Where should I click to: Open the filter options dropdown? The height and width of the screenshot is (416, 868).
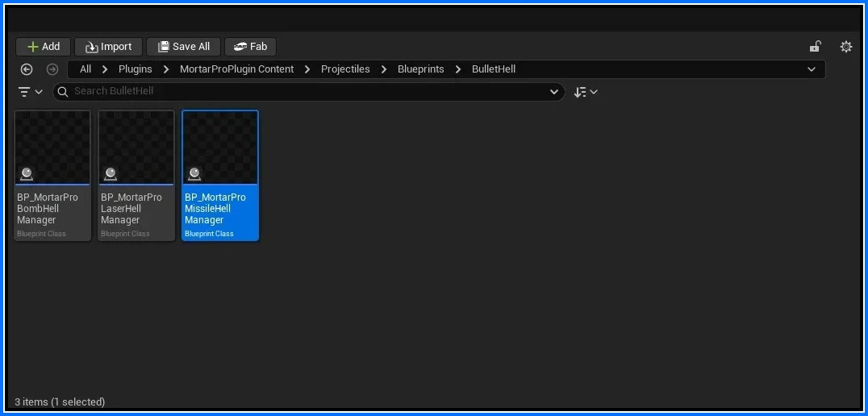point(31,92)
